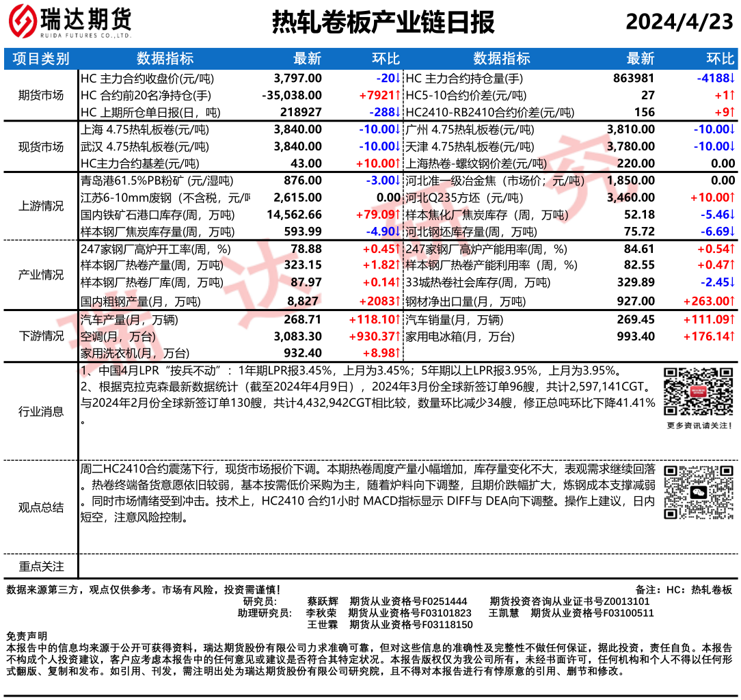
Task: Select the operating rate value "78.88"
Action: point(306,249)
